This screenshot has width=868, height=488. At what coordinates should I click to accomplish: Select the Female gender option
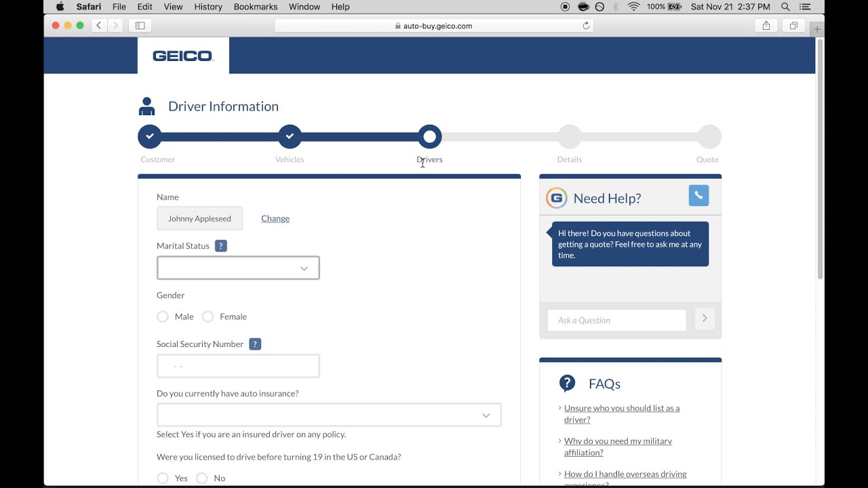tap(208, 317)
